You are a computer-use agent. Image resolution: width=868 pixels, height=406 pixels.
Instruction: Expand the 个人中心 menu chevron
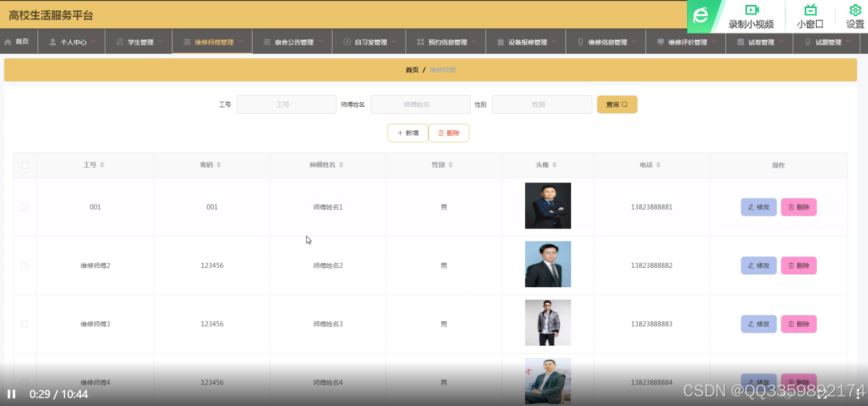click(x=93, y=41)
